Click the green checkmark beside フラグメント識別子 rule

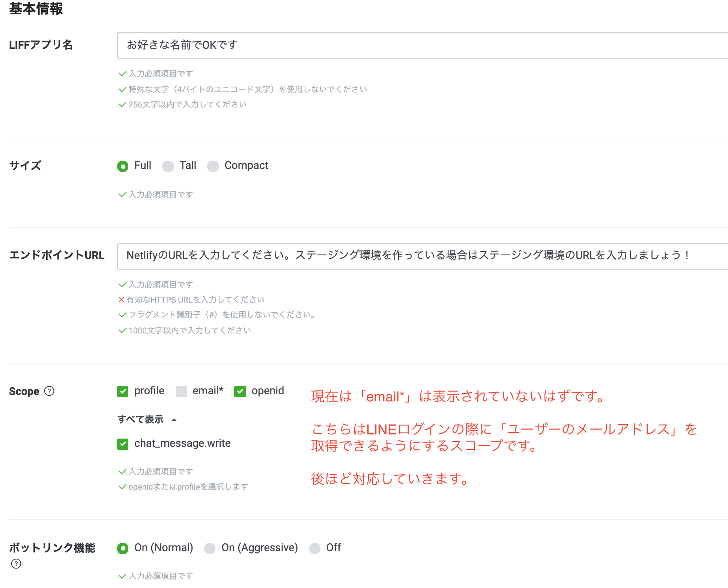tap(122, 315)
